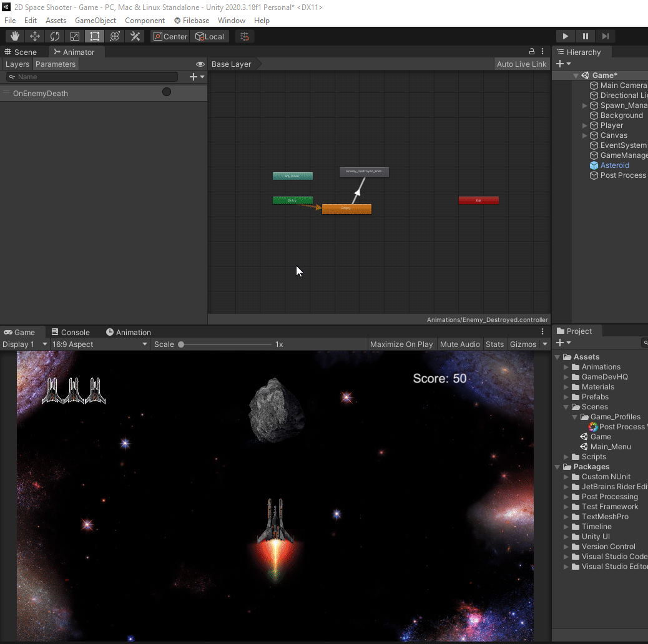The height and width of the screenshot is (644, 648).
Task: Select the Any State node
Action: (293, 176)
